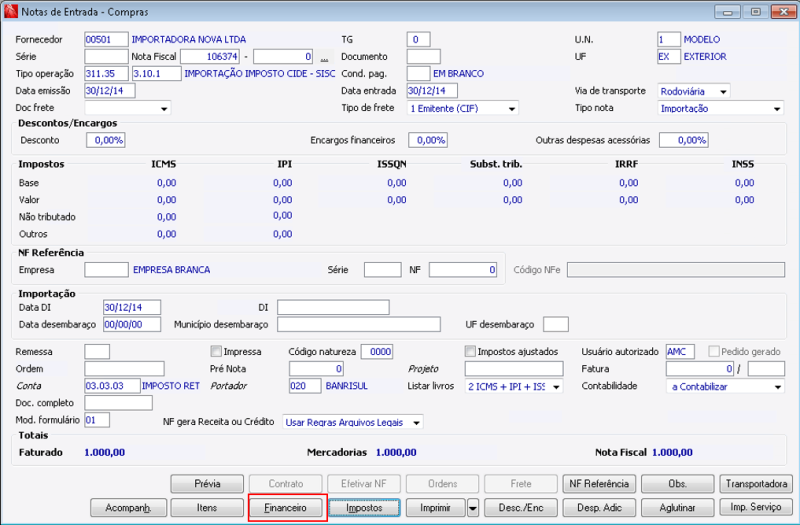Open the Contabilidade dropdown

click(778, 386)
